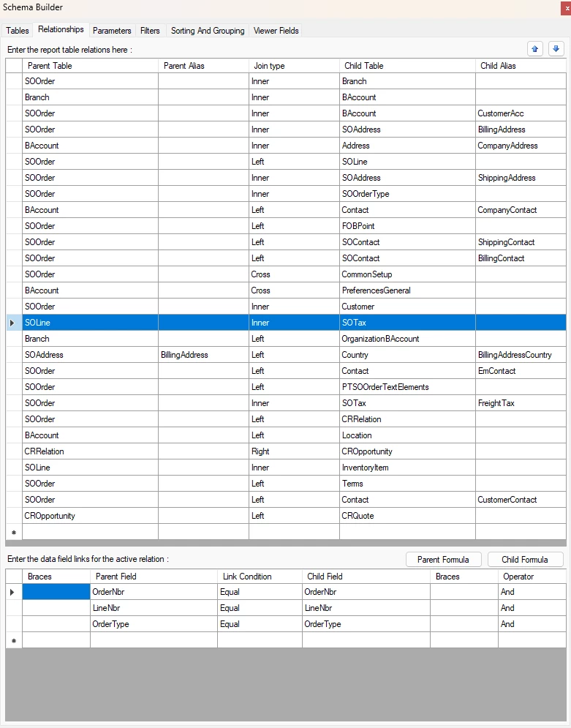Viewport: 571px width, 728px height.
Task: Click the Customer child table cell
Action: point(407,307)
